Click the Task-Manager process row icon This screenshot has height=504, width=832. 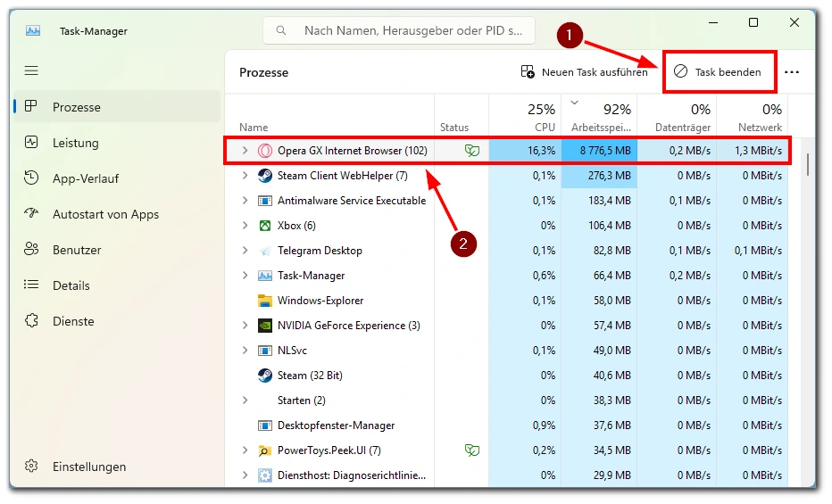coord(265,276)
